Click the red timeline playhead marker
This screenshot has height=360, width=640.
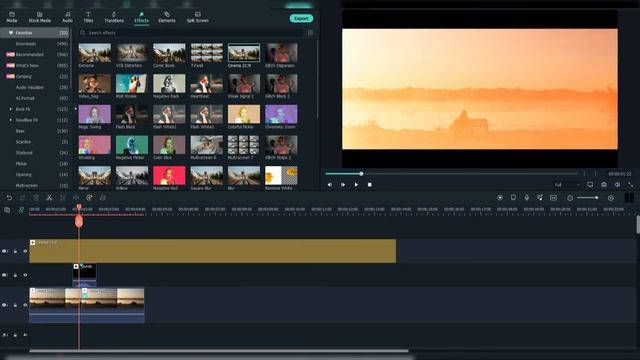[79, 221]
